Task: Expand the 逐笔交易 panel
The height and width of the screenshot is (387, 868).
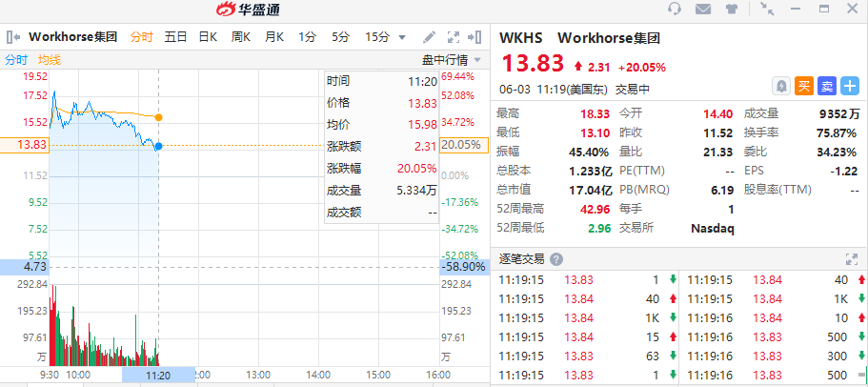Action: tap(852, 258)
